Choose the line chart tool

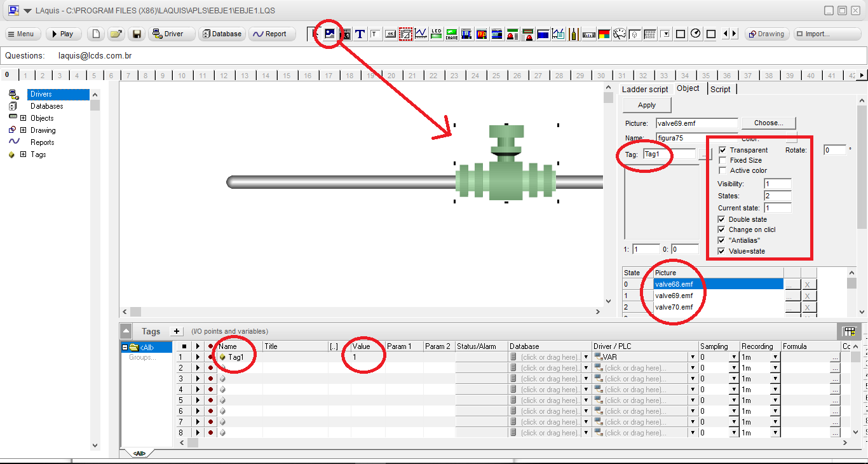[x=421, y=34]
